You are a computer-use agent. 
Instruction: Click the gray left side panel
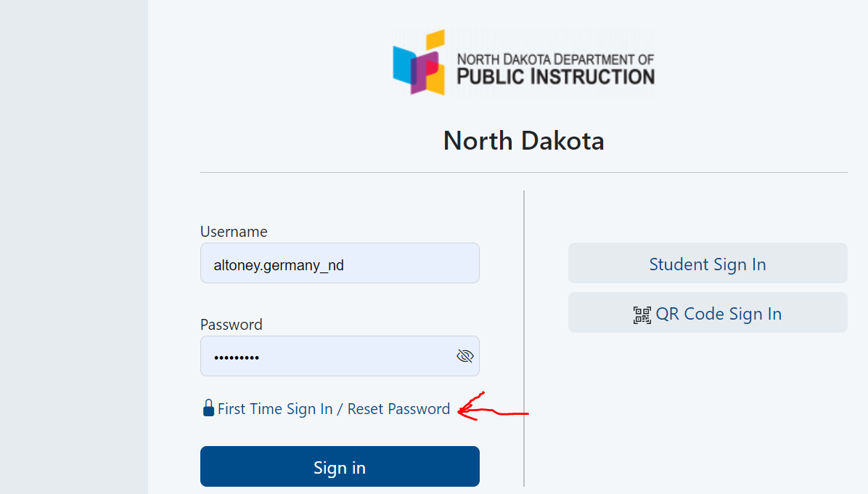pyautogui.click(x=73, y=247)
